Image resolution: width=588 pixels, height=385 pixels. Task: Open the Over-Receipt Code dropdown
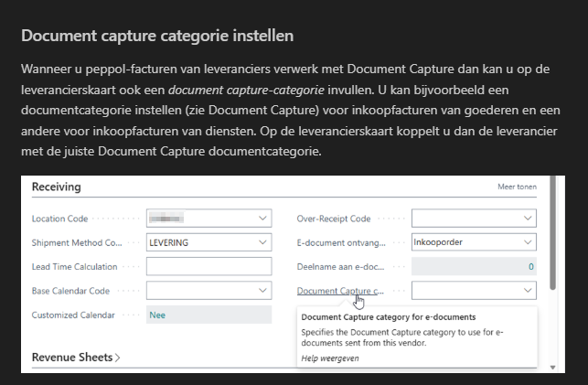528,219
